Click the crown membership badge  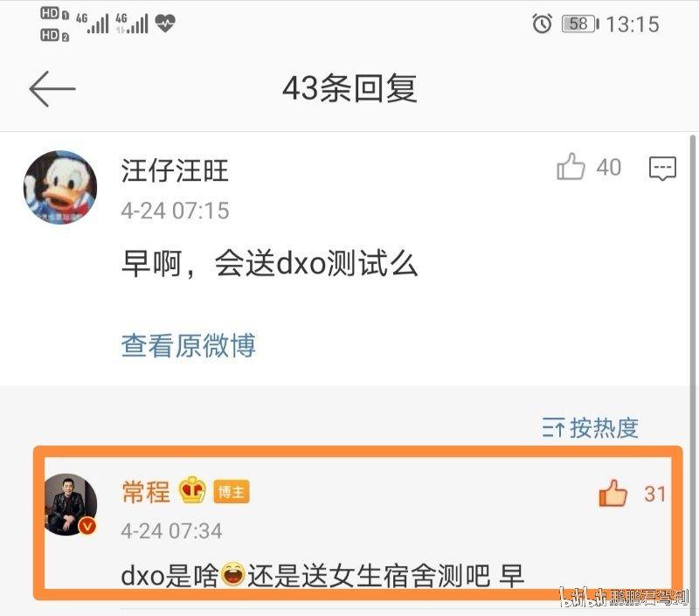click(192, 490)
